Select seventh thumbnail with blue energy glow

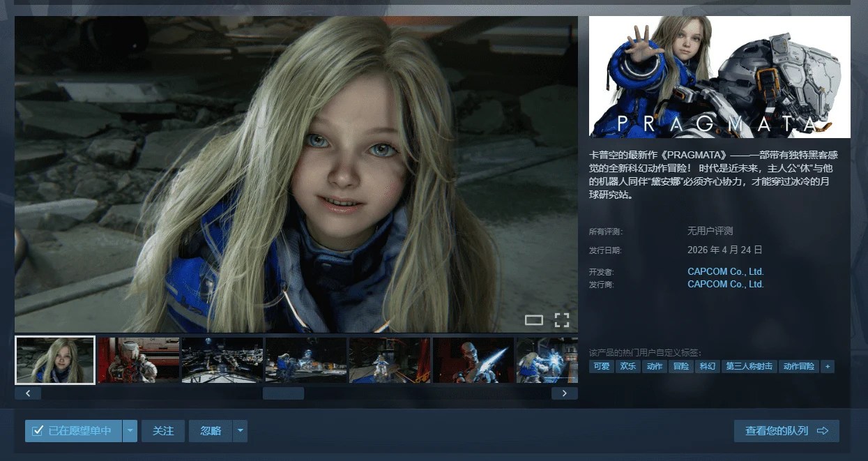(547, 361)
